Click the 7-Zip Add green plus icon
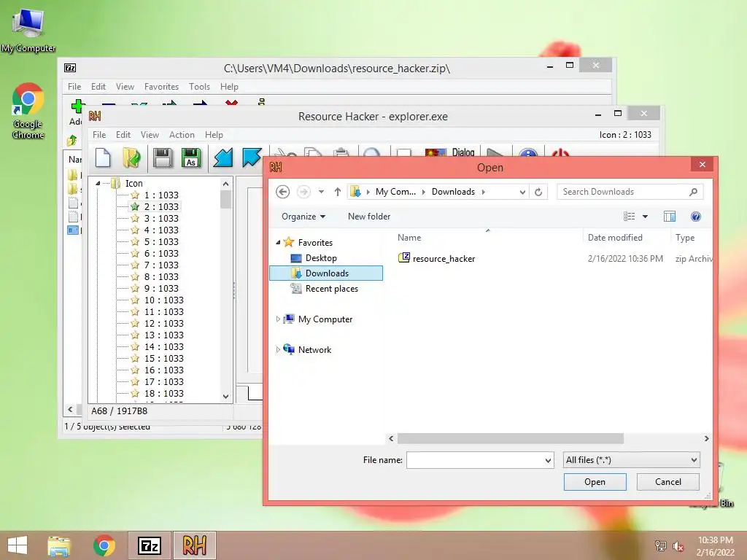The height and width of the screenshot is (560, 747). 77,106
